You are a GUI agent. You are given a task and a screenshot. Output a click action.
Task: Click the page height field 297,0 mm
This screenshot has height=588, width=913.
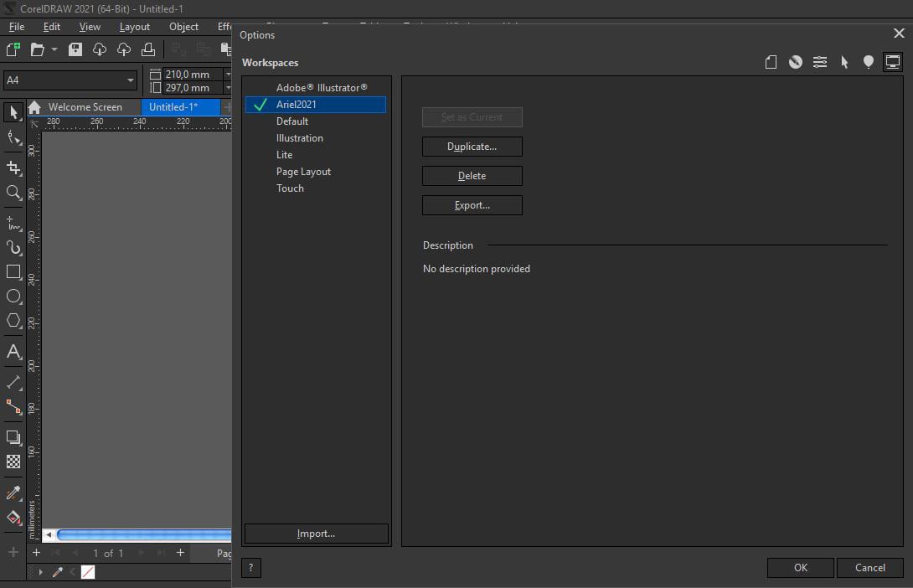point(193,88)
